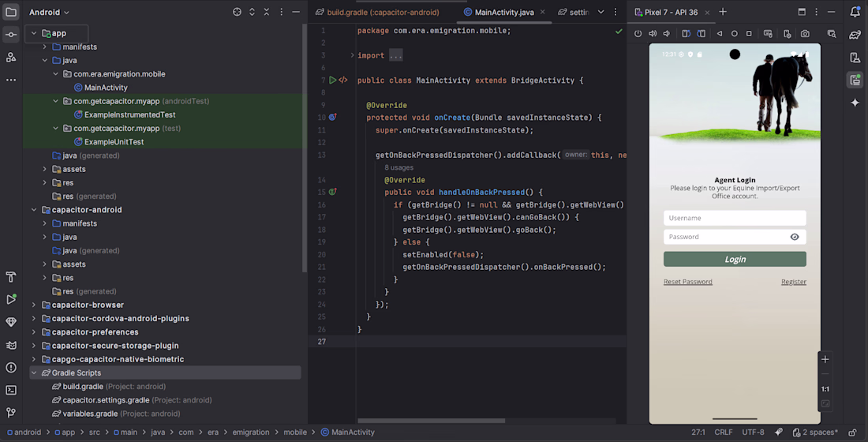This screenshot has height=442, width=868.
Task: Click 27:1 cursor position in status bar
Action: 698,432
